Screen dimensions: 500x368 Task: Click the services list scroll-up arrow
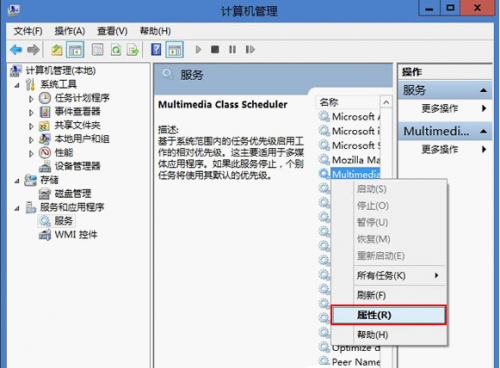tap(386, 102)
